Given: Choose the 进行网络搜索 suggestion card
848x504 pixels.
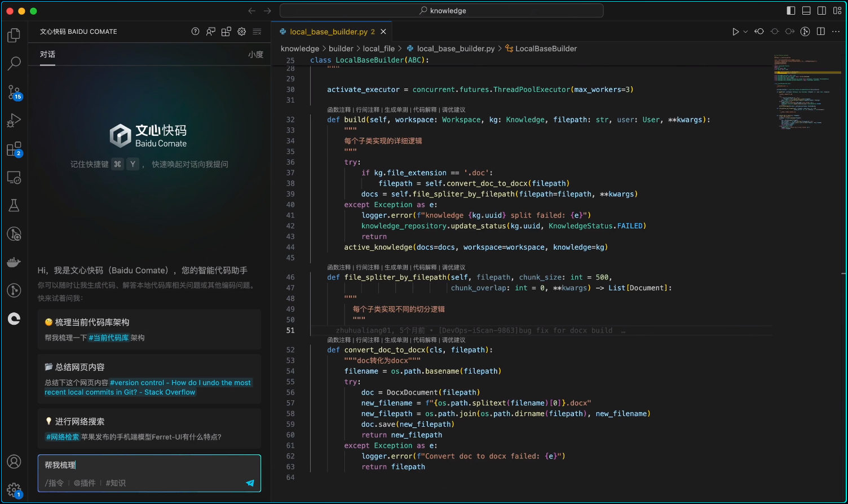Looking at the screenshot, I should click(x=149, y=428).
